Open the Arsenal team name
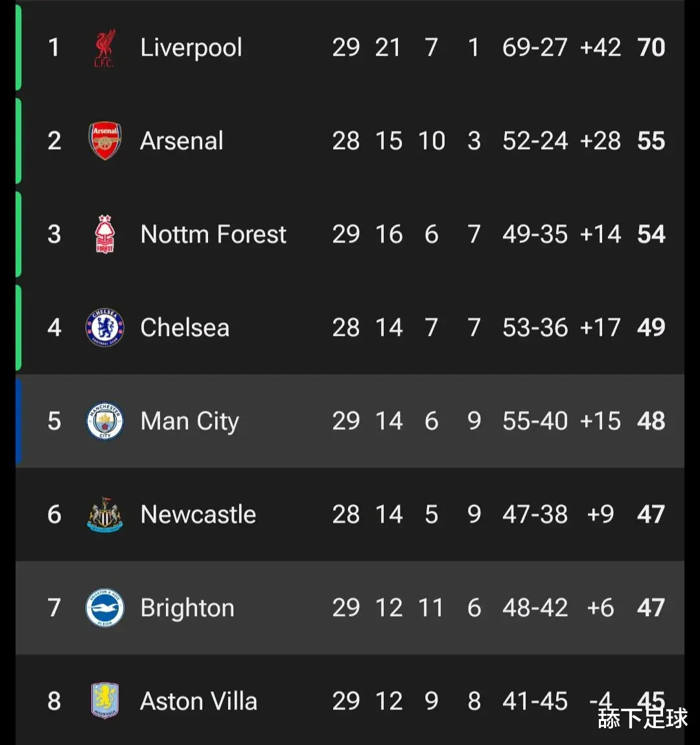 point(182,141)
